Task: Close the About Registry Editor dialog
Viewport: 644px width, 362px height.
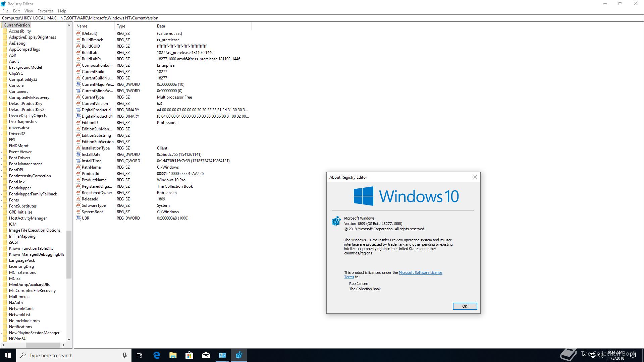Action: (x=475, y=177)
